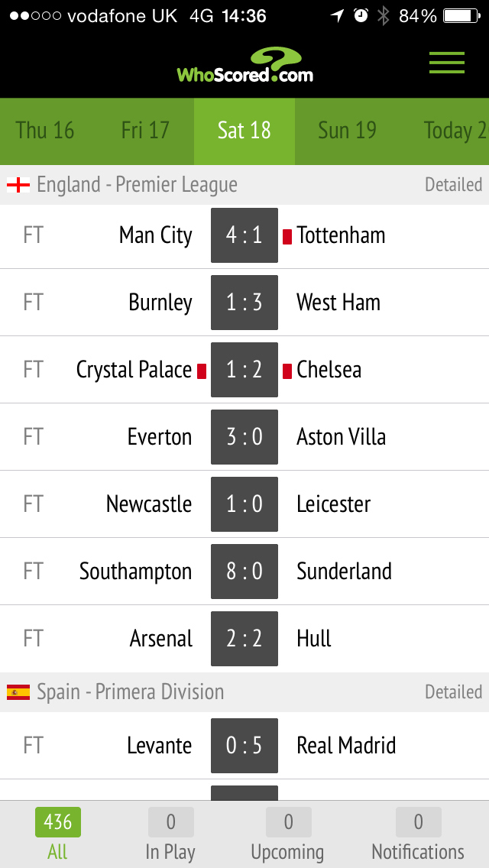Toggle the Upcoming matches filter
489x868 pixels.
tap(287, 834)
